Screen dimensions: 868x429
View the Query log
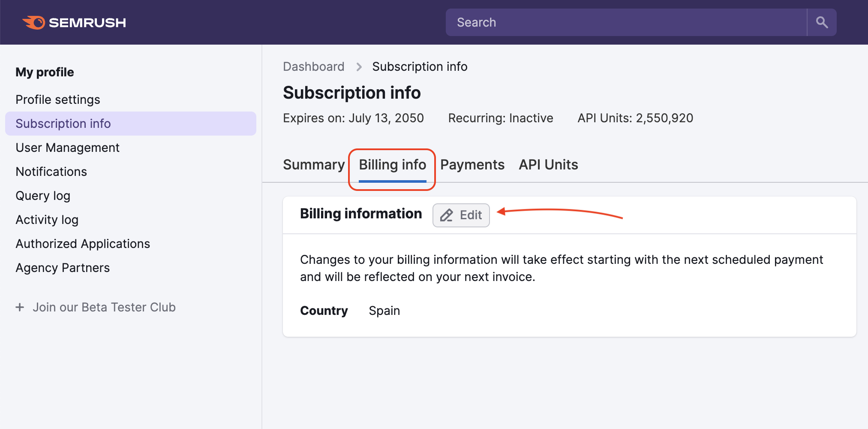[43, 195]
